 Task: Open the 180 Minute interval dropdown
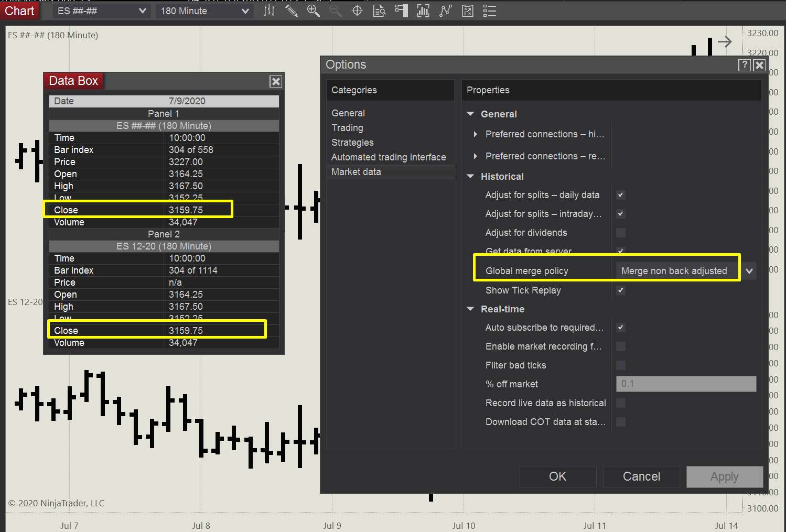(204, 11)
